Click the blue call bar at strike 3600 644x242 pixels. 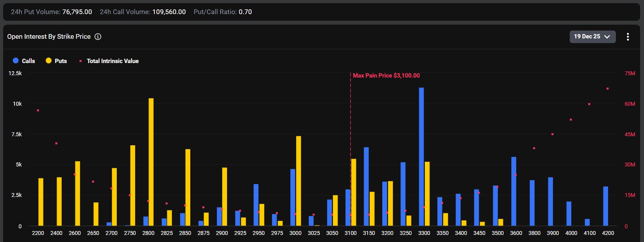click(x=514, y=191)
